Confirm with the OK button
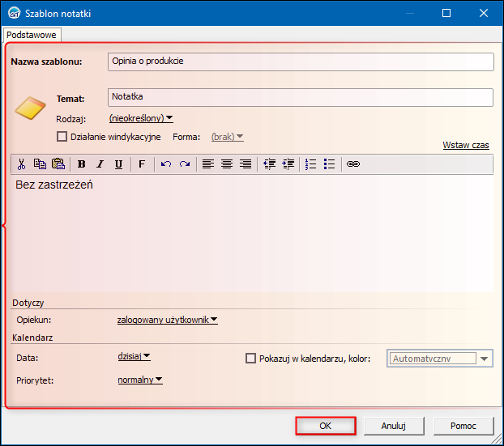The height and width of the screenshot is (446, 504). point(325,426)
